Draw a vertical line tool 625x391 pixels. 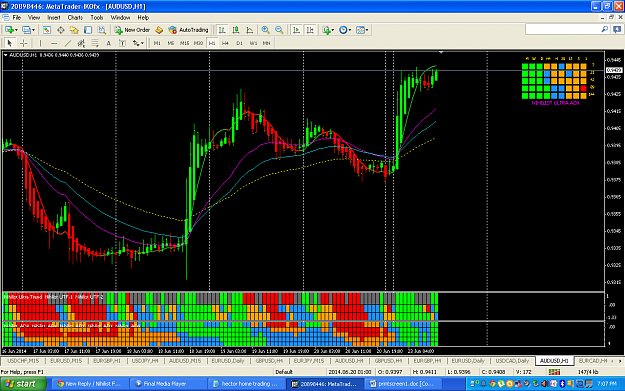[x=40, y=43]
